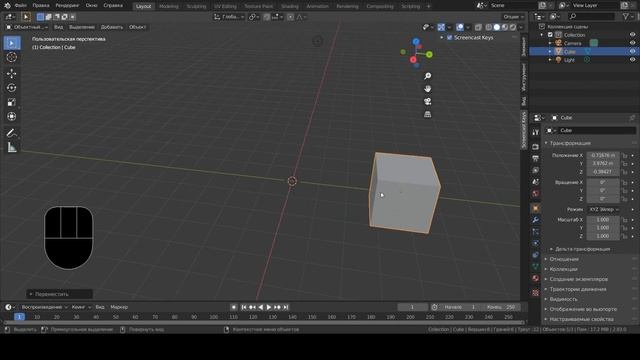Screen dimensions: 640x360
Task: Click the Масштаб X value field
Action: (x=603, y=220)
